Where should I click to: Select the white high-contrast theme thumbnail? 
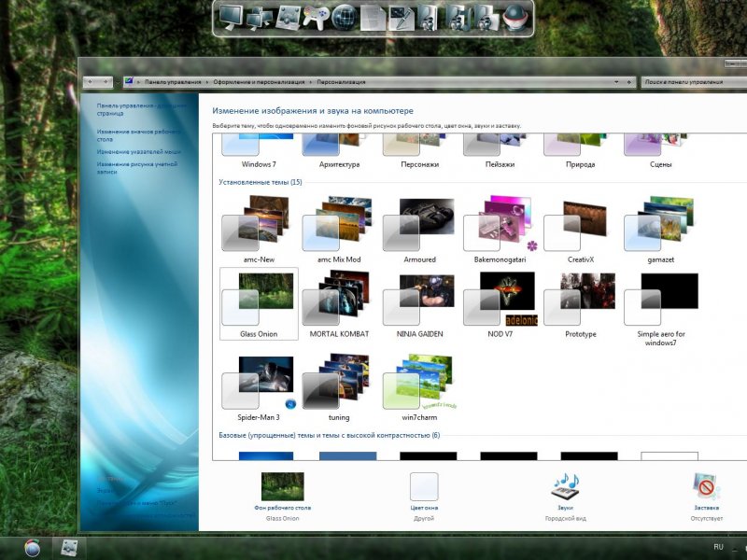669,455
